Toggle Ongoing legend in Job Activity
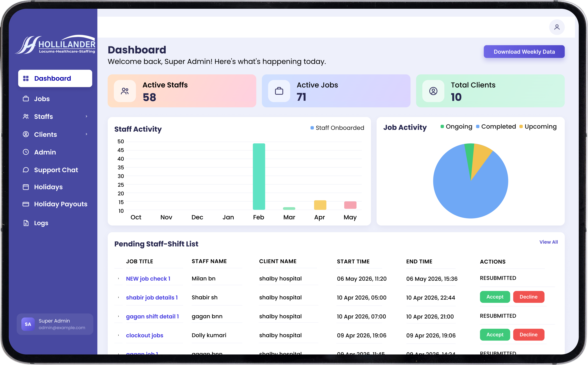588x365 pixels. 456,127
